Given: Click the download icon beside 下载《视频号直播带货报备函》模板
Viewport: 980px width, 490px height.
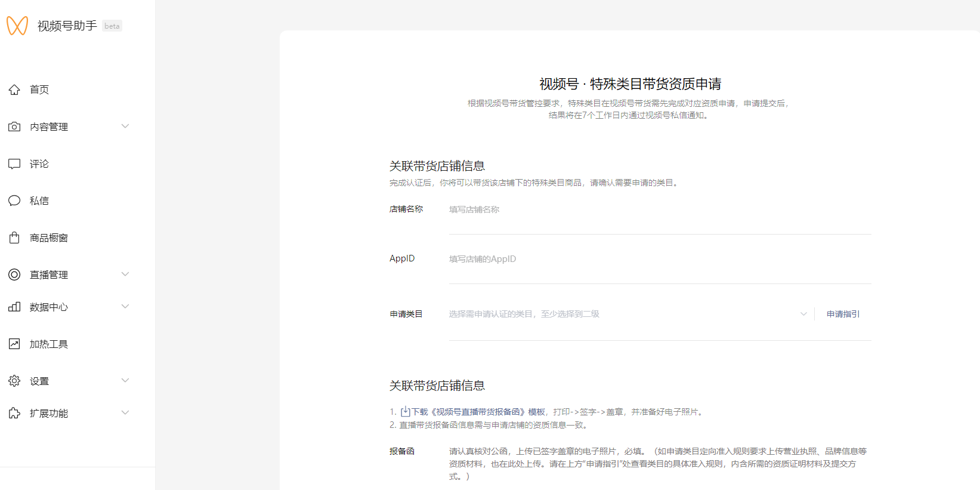Looking at the screenshot, I should (x=406, y=411).
